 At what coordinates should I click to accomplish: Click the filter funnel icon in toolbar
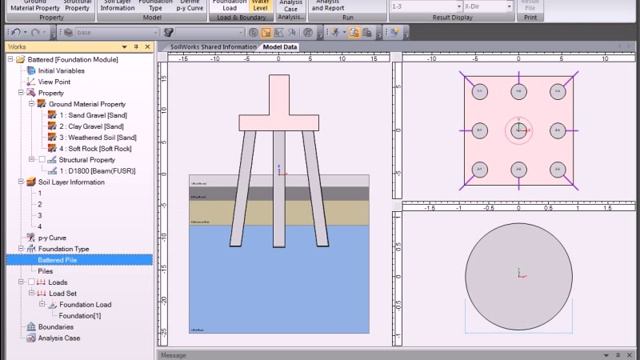[x=168, y=32]
